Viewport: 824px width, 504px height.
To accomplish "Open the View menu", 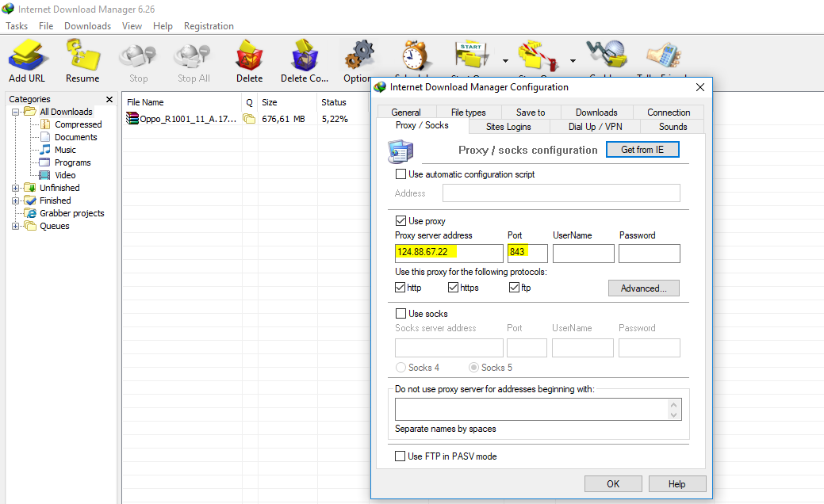I will (x=132, y=25).
